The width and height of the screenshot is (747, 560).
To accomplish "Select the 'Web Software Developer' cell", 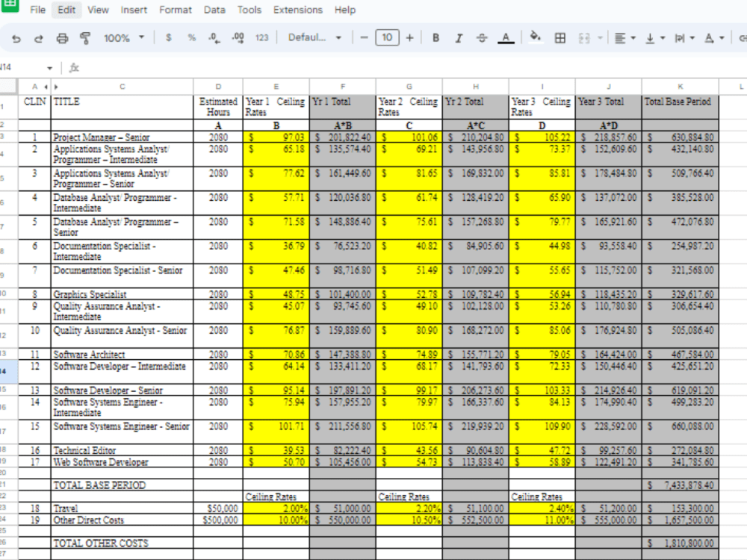I will tap(122, 462).
